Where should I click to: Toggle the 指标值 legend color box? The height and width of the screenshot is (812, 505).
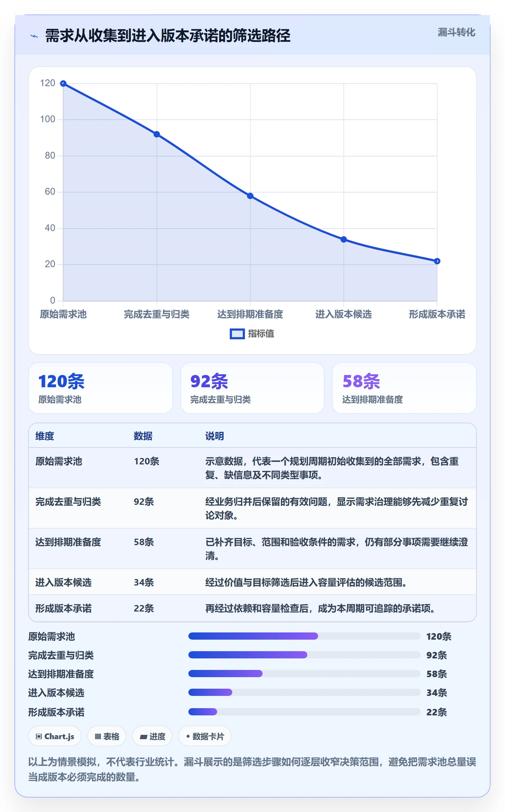tap(237, 334)
